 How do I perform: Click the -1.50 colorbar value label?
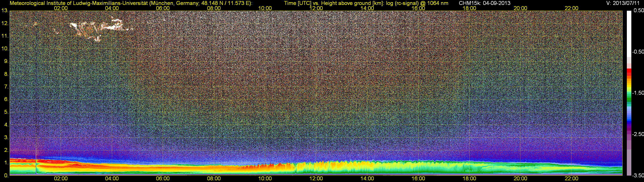(638, 93)
